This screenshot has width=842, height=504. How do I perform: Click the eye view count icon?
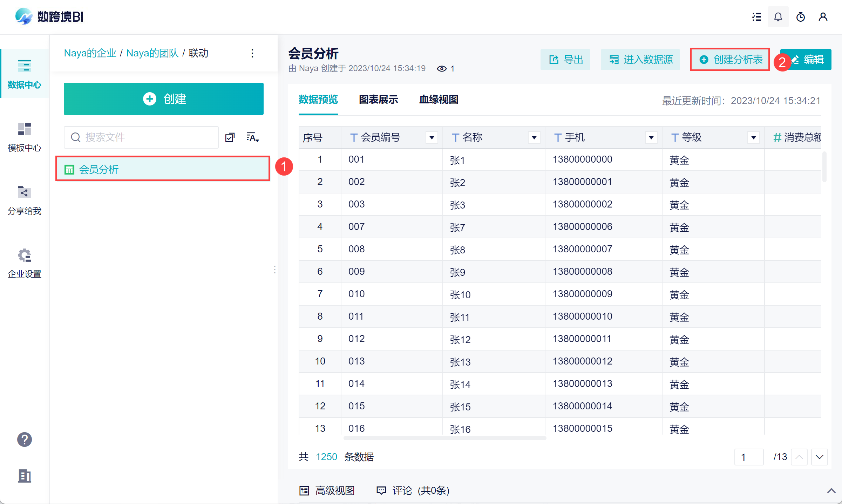pyautogui.click(x=441, y=69)
